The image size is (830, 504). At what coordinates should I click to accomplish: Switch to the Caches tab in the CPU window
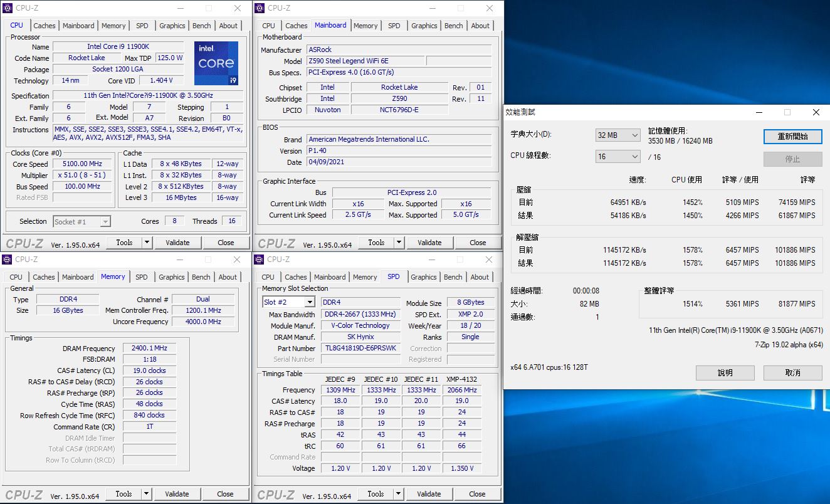point(45,26)
